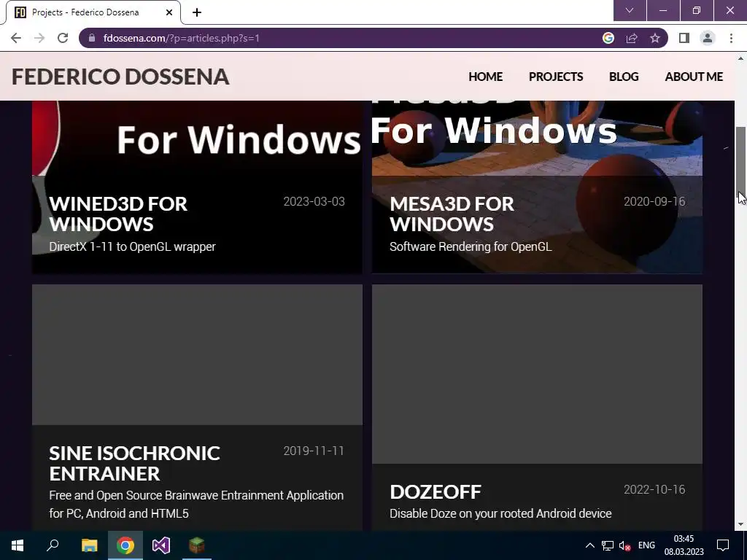Click the Sine Isochronic Entrainer gray thumbnail
The height and width of the screenshot is (560, 747).
pos(197,355)
